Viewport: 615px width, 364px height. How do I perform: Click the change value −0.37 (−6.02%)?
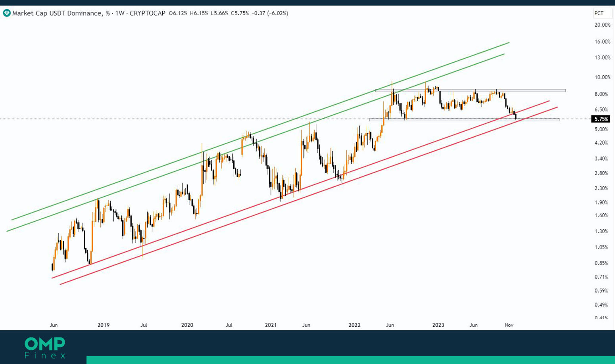pyautogui.click(x=270, y=13)
